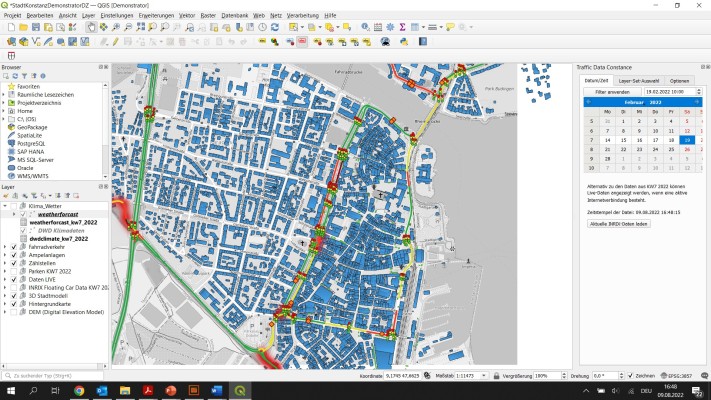Open Layer Styling panel brush icon
711x400 pixels.
click(x=6, y=196)
